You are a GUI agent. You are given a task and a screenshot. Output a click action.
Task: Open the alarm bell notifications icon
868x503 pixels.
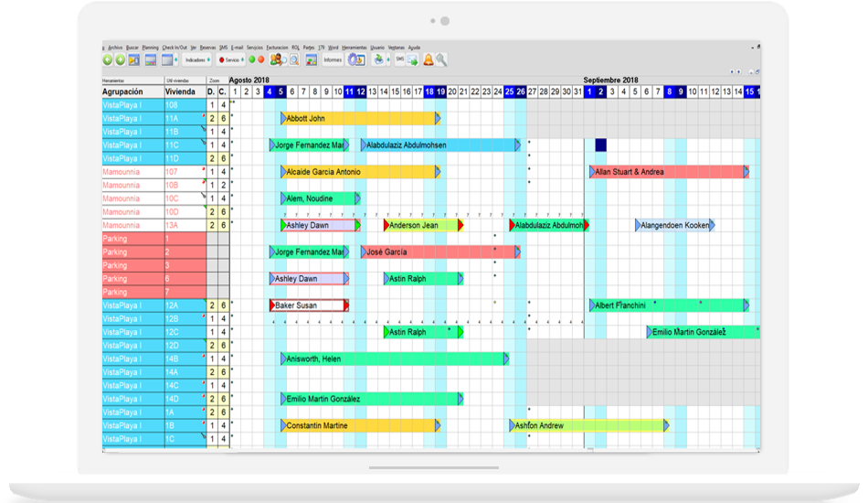tap(429, 59)
